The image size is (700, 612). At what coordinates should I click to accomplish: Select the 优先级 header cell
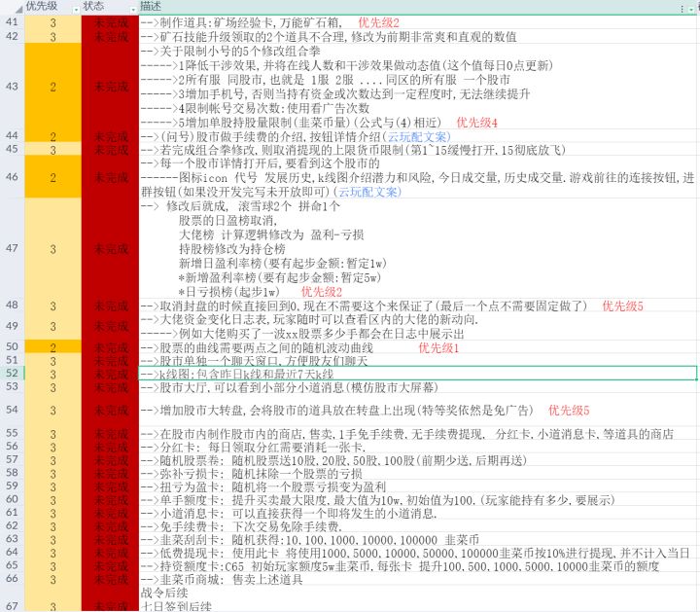point(52,7)
